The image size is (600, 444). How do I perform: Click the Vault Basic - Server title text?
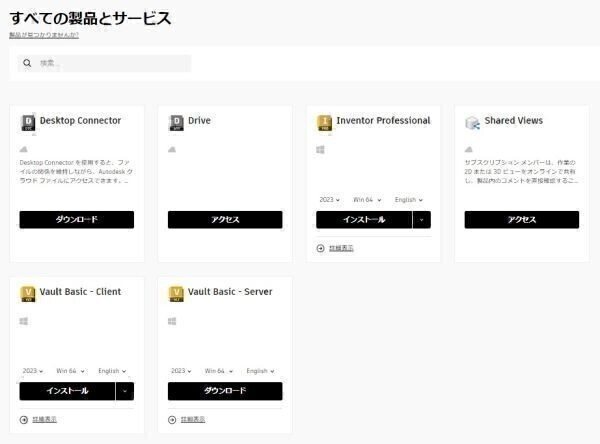tap(230, 292)
